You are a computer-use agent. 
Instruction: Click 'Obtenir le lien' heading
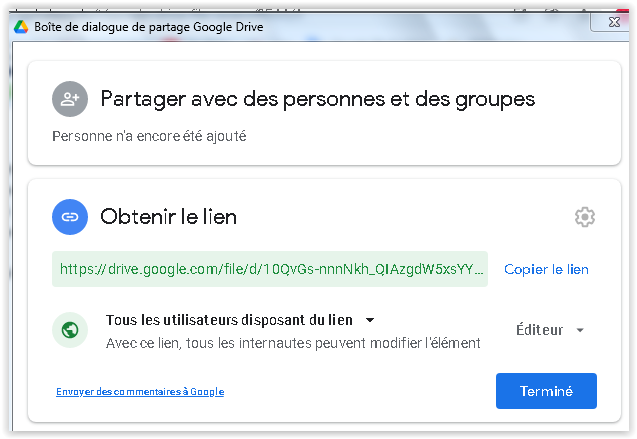(169, 216)
